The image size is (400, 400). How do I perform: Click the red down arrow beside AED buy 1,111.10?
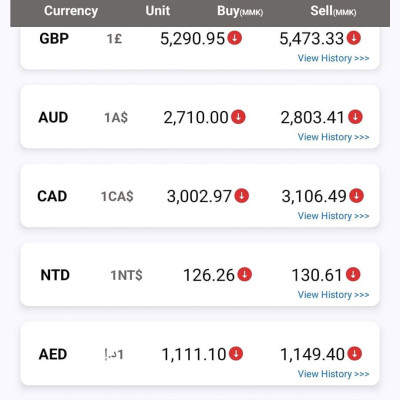(236, 353)
